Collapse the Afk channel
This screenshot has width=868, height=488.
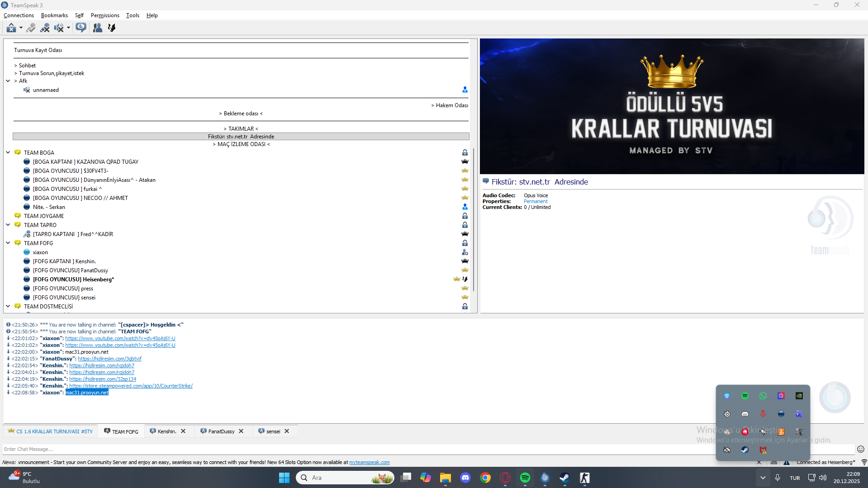pos(8,81)
